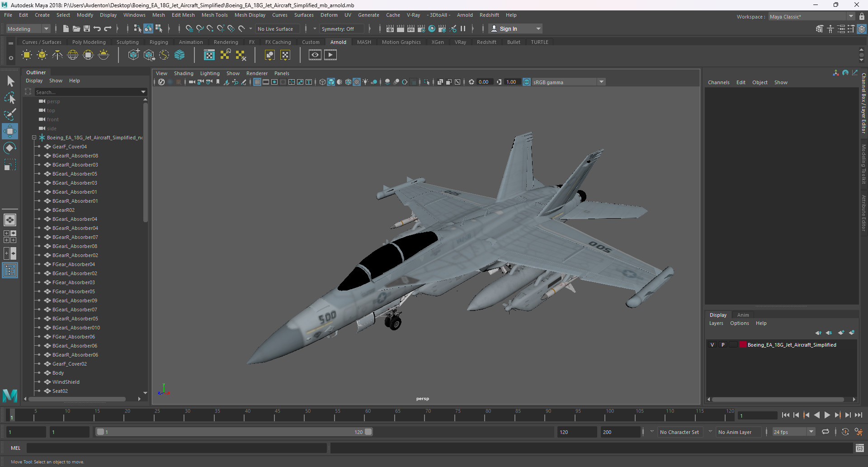Click the Arnold render play shelf icon
This screenshot has width=868, height=467.
click(330, 55)
